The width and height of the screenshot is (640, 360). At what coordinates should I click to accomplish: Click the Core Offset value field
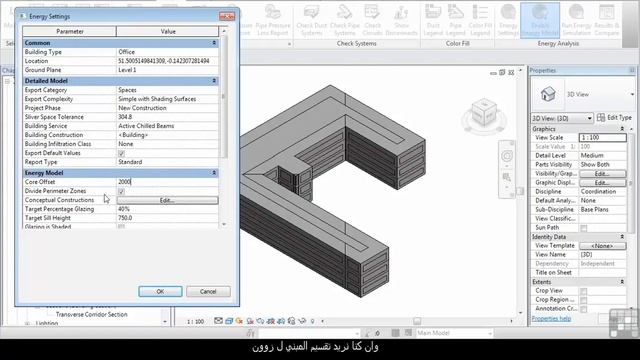pyautogui.click(x=167, y=182)
